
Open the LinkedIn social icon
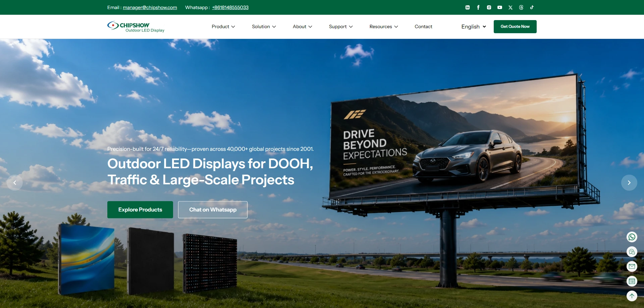[x=468, y=7]
